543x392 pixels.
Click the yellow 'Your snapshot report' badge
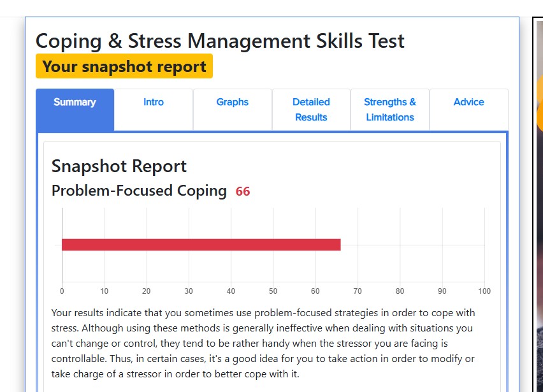pos(124,66)
